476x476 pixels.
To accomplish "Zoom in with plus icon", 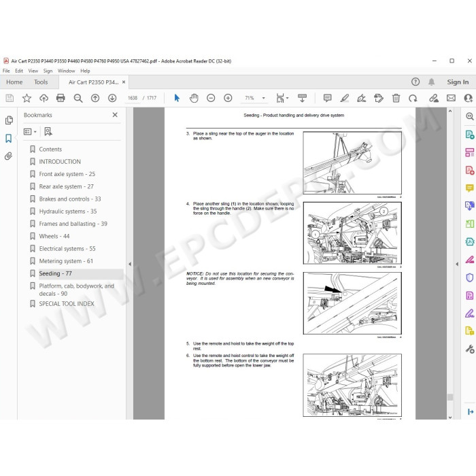I will (228, 98).
